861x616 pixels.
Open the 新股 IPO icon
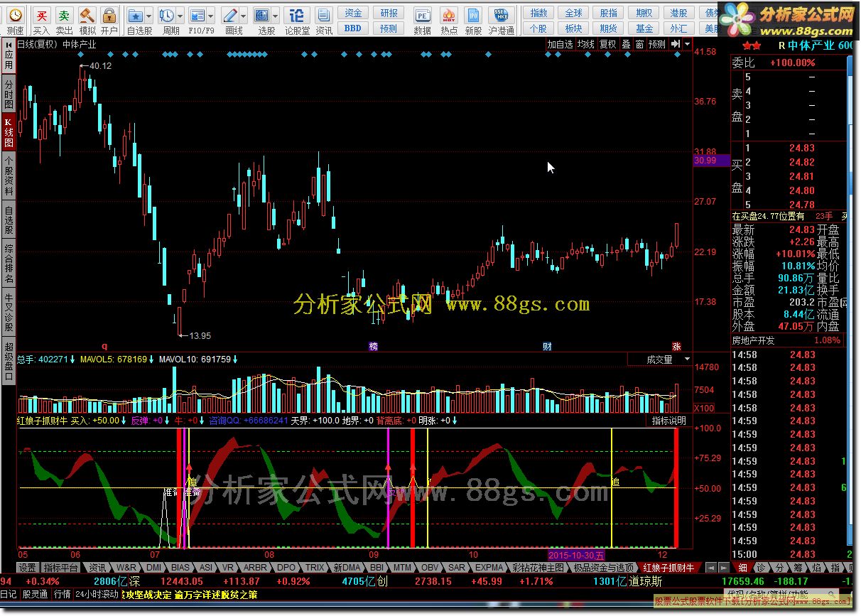click(473, 14)
